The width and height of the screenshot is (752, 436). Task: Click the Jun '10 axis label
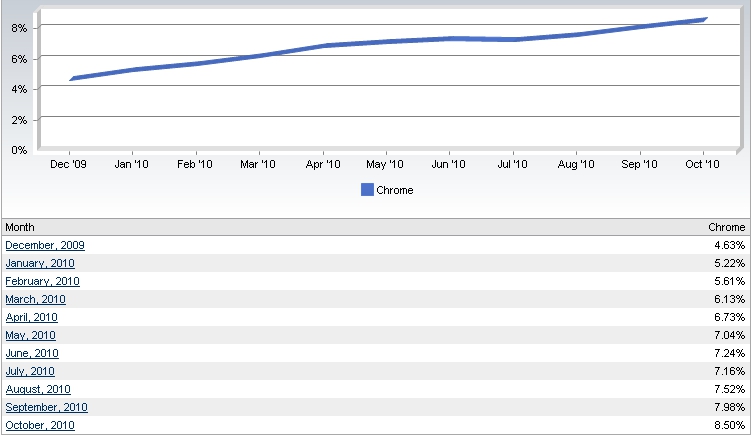pos(448,164)
